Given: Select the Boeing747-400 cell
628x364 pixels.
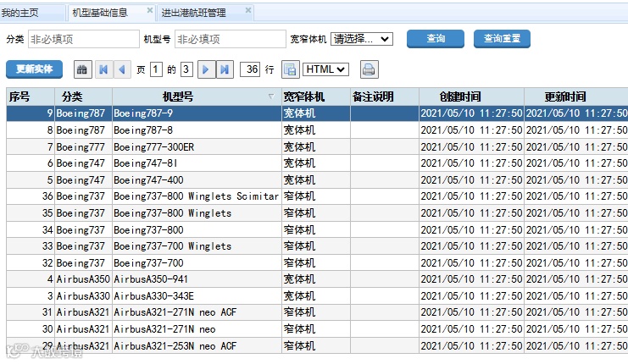Looking at the screenshot, I should coord(197,180).
